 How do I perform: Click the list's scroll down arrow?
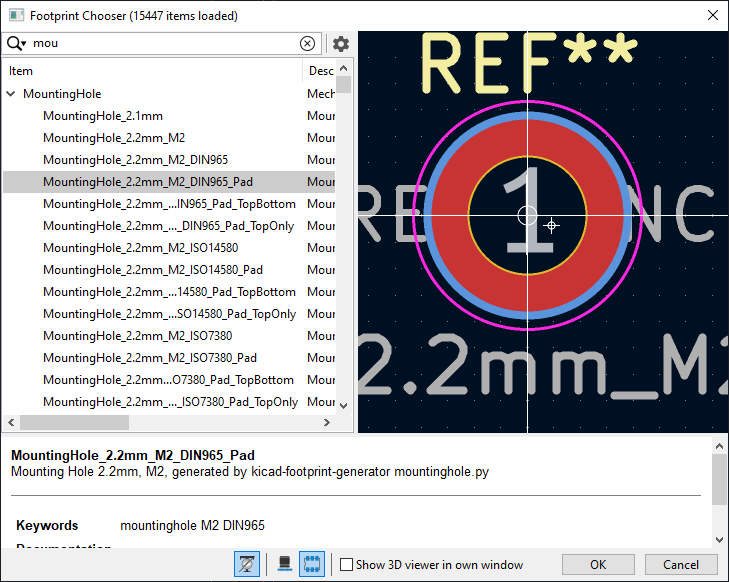[x=344, y=406]
